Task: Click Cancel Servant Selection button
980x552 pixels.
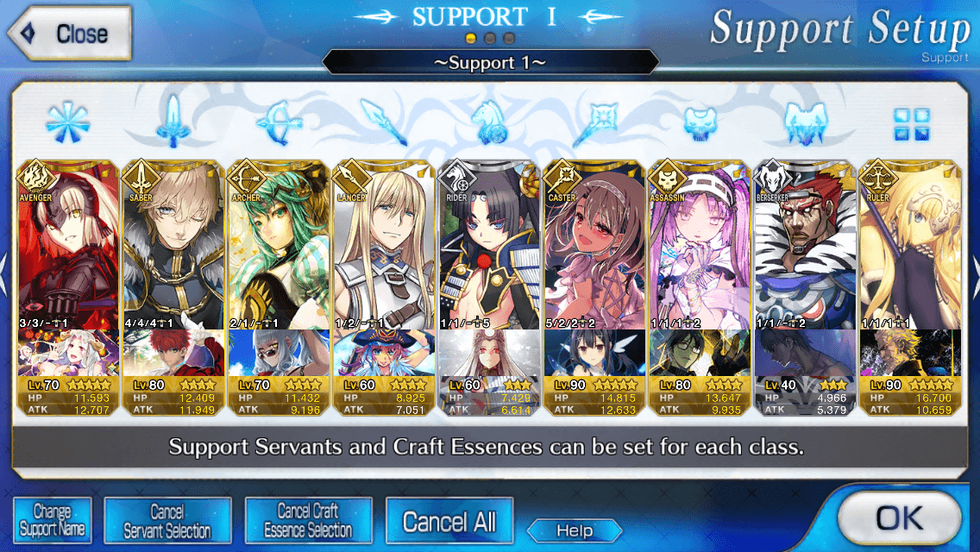Action: click(x=167, y=520)
